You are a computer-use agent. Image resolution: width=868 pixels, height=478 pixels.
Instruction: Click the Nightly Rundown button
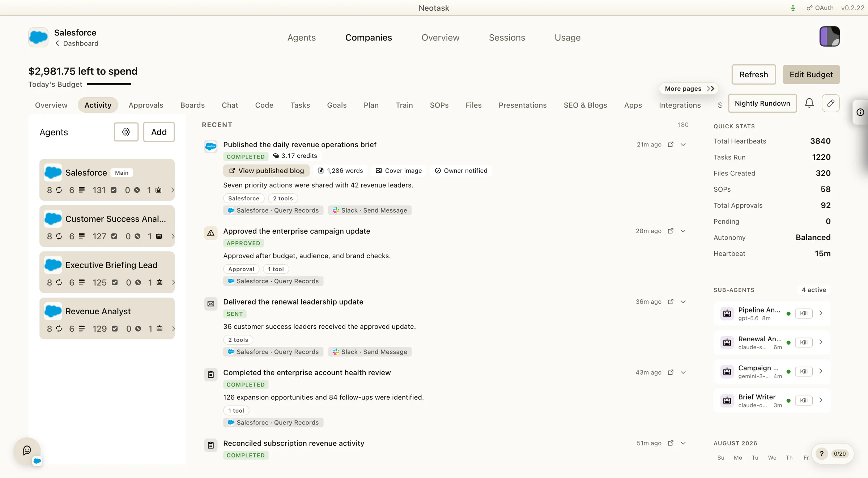coord(762,103)
